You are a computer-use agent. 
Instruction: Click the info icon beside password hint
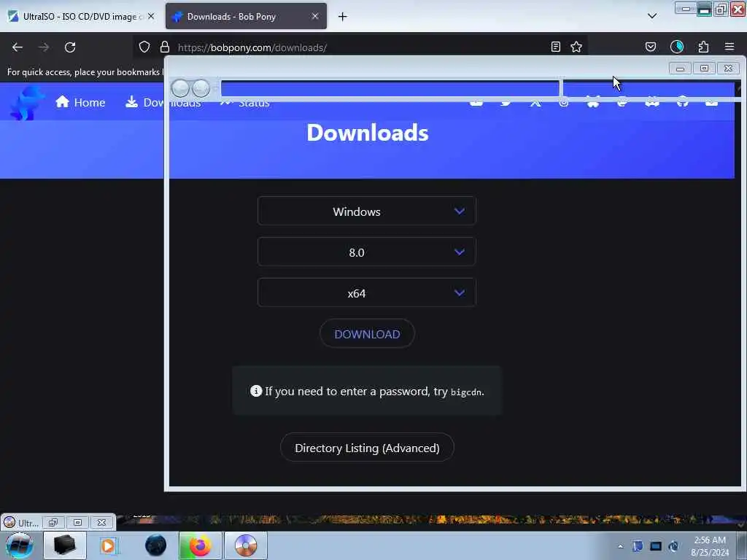(256, 391)
